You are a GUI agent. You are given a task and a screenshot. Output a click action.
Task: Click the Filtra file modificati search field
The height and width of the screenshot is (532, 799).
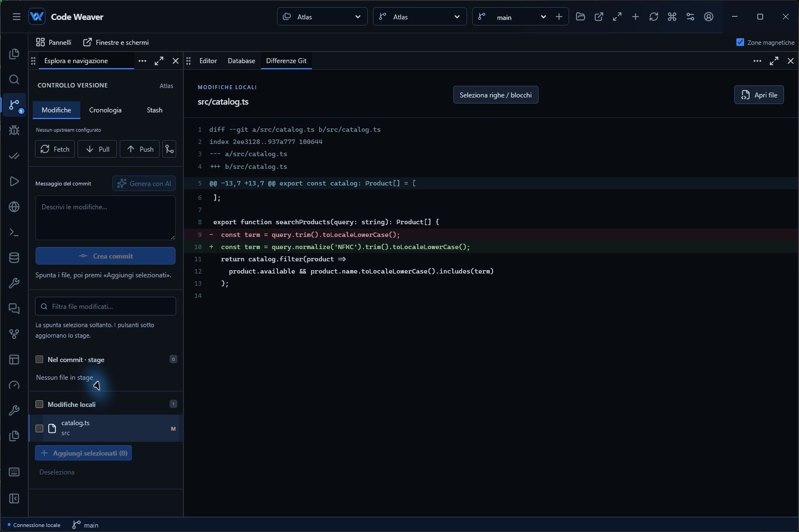point(105,306)
